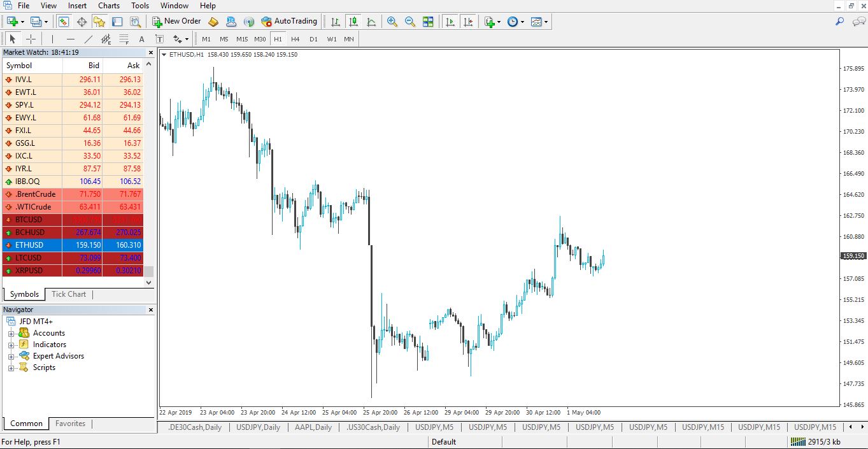
Task: Open the chart templates dropdown
Action: [539, 22]
